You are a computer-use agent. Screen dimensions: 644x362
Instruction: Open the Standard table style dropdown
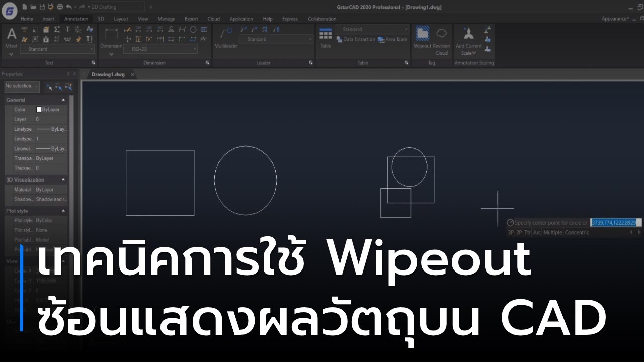coord(372,29)
